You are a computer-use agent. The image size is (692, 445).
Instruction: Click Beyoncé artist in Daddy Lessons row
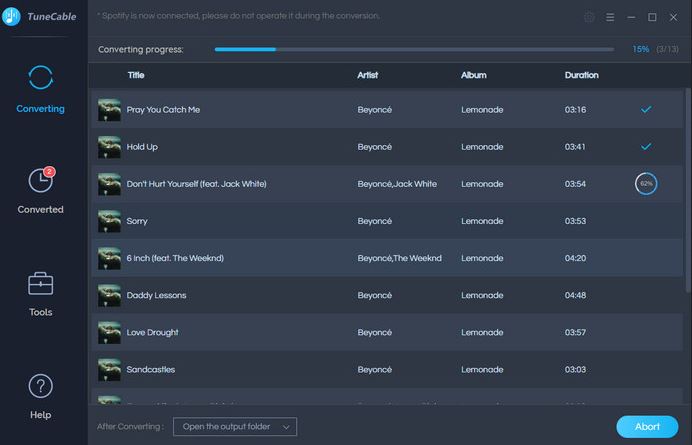coord(374,295)
